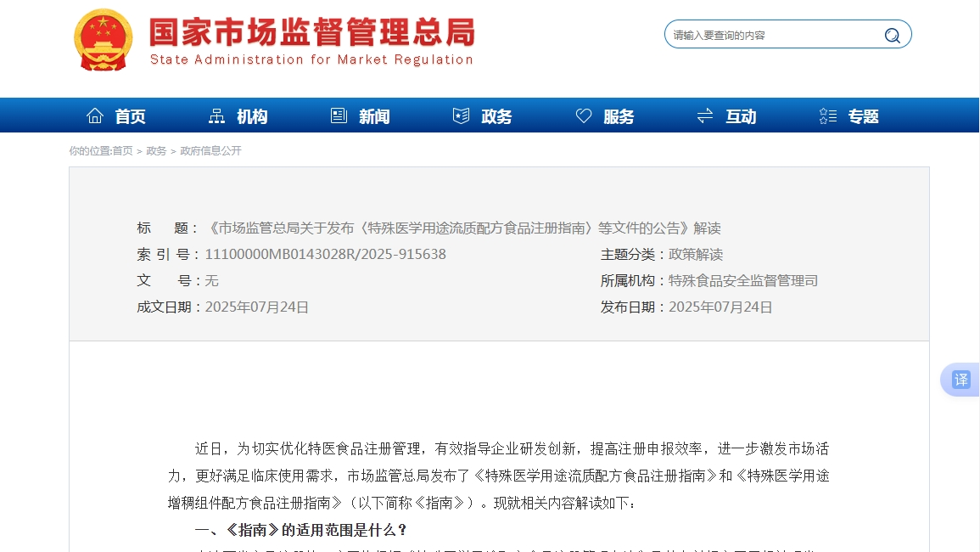Click the search magnifier icon
Image resolution: width=980 pixels, height=552 pixels.
pos(892,35)
